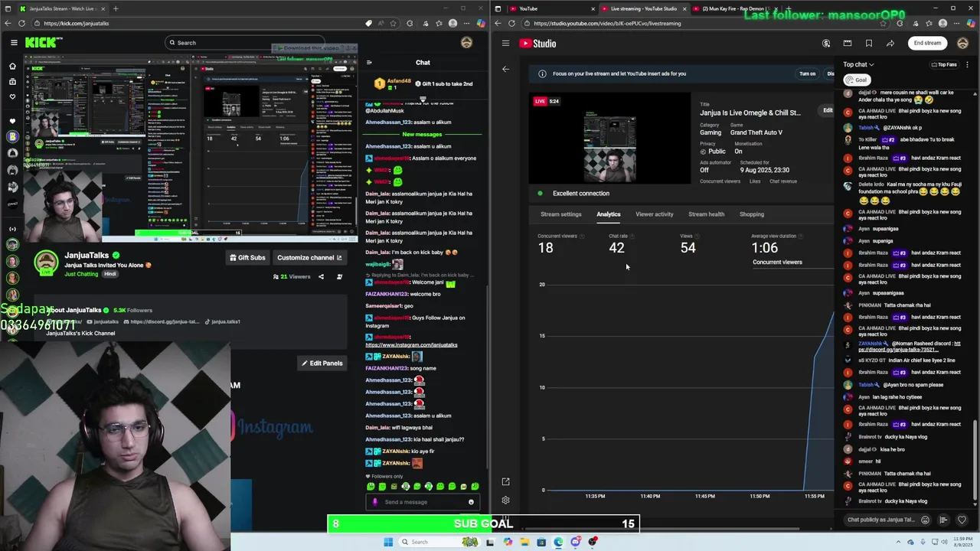Click the Goal chip in chat
This screenshot has width=980, height=551.
(857, 80)
